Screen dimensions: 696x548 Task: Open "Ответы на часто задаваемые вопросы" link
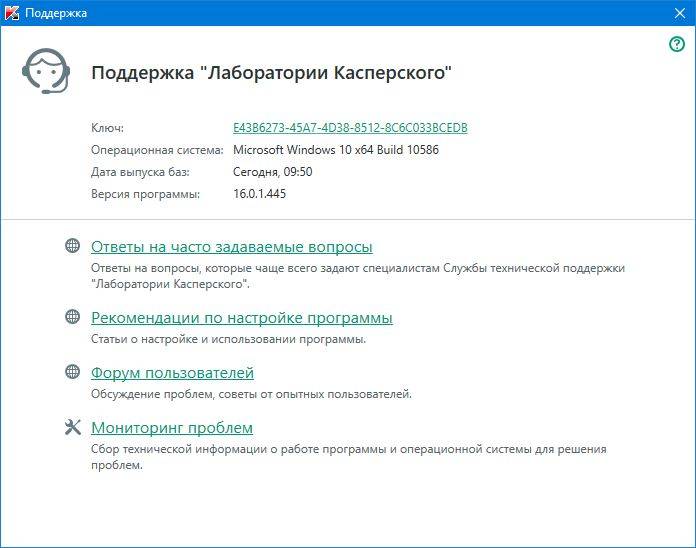point(232,247)
